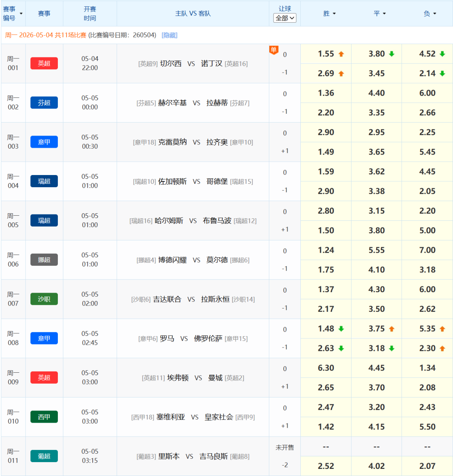Pick loss odds 2.25 for 克雷莫纳 match

(x=427, y=132)
